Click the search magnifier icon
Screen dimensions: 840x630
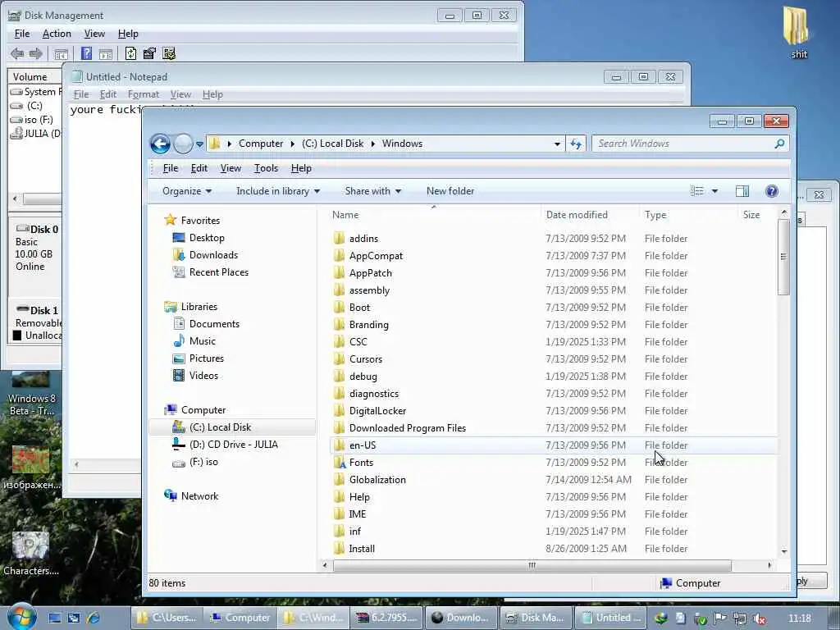(779, 144)
